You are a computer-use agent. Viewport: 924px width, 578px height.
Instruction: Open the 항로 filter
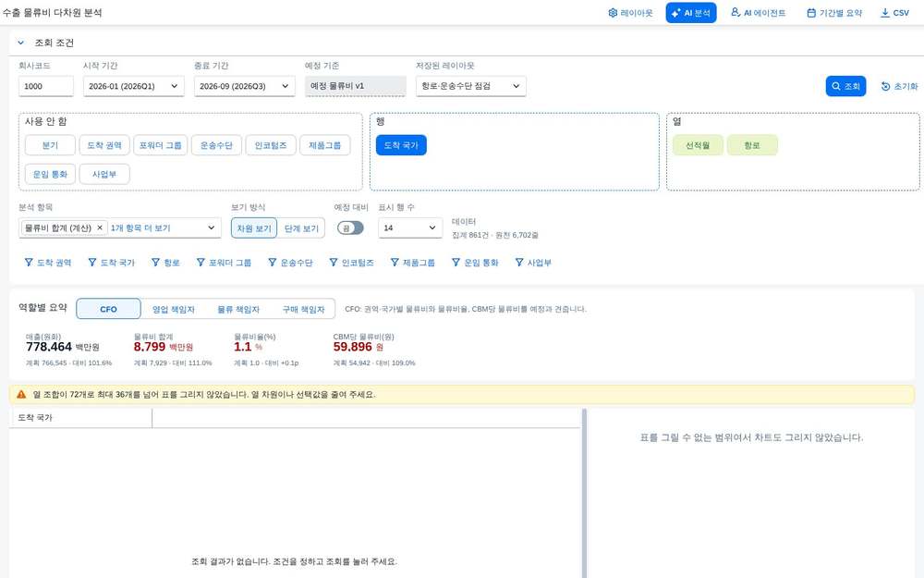[x=165, y=263]
